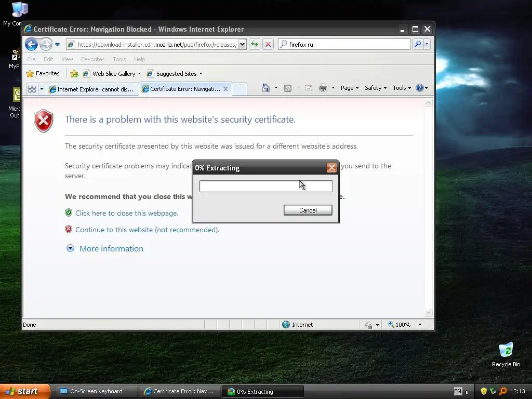
Task: Click the security shield tray icon
Action: (x=484, y=391)
